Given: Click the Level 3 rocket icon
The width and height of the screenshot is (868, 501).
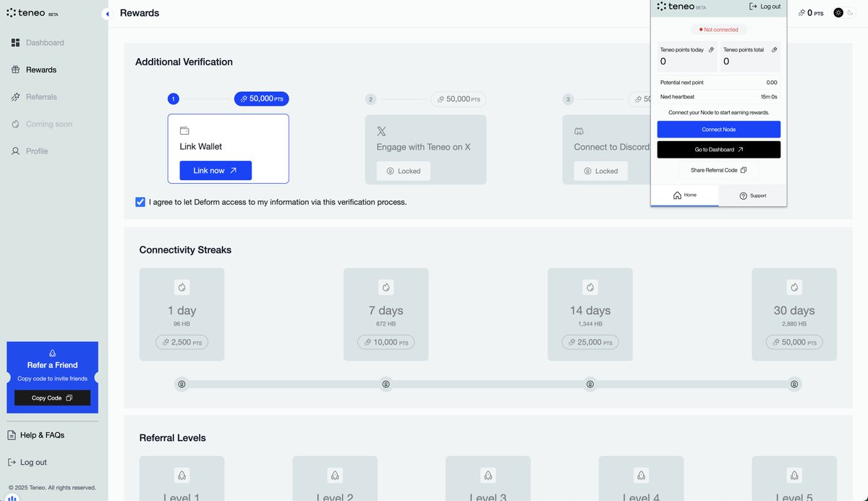Looking at the screenshot, I should [488, 476].
